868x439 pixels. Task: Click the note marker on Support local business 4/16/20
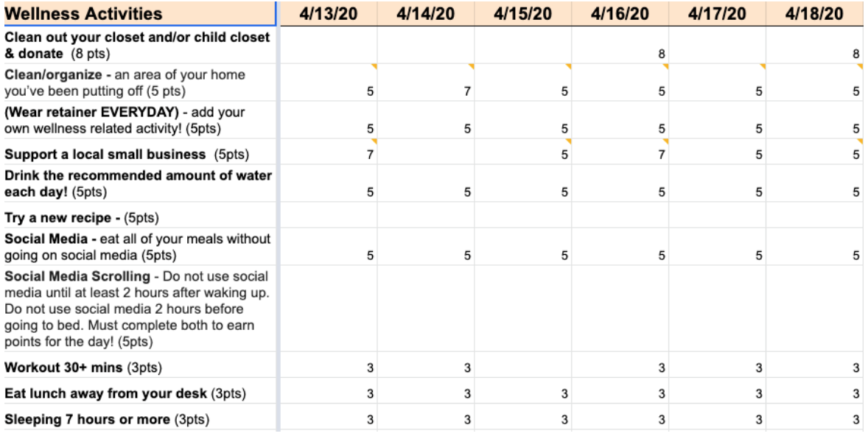665,141
